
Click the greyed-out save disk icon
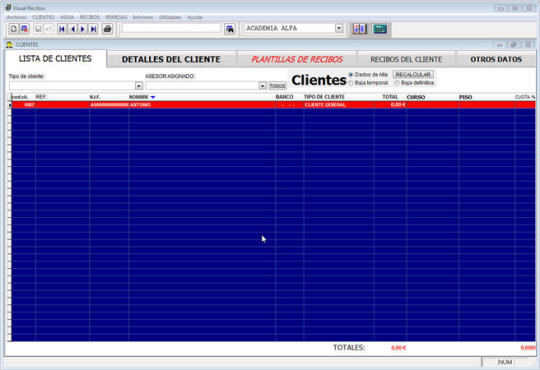[38, 29]
